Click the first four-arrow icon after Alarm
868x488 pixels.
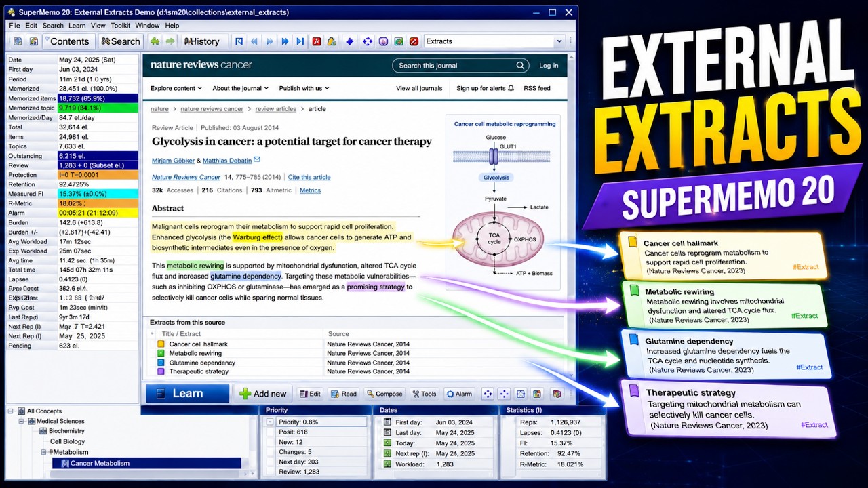(x=488, y=394)
